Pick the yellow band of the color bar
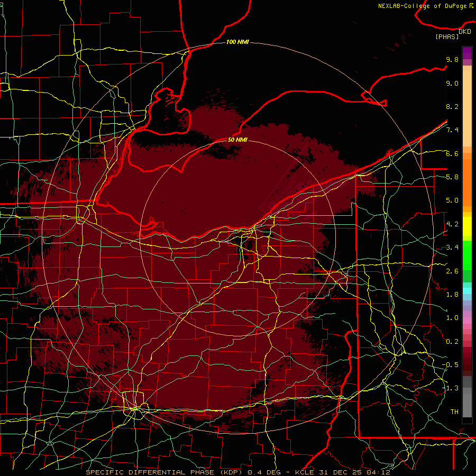The image size is (476, 476). [467, 226]
